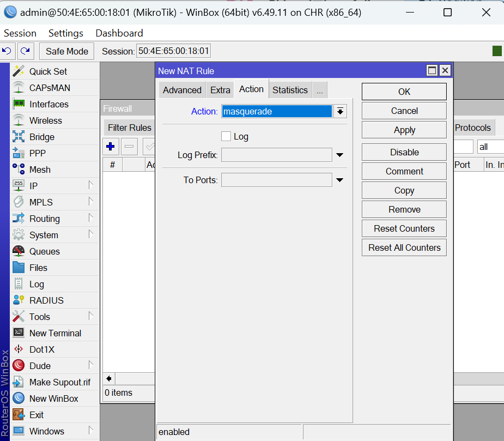
Task: Open New WinBox from sidebar
Action: (x=54, y=398)
